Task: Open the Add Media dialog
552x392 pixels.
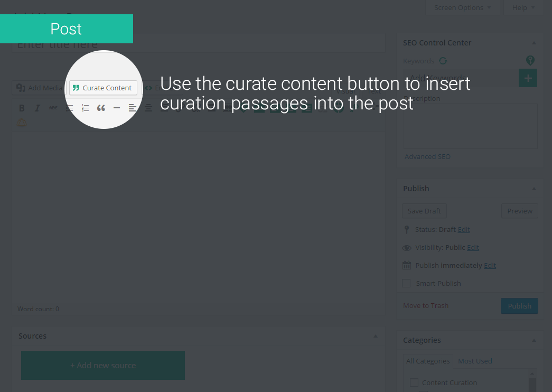Action: [x=39, y=88]
